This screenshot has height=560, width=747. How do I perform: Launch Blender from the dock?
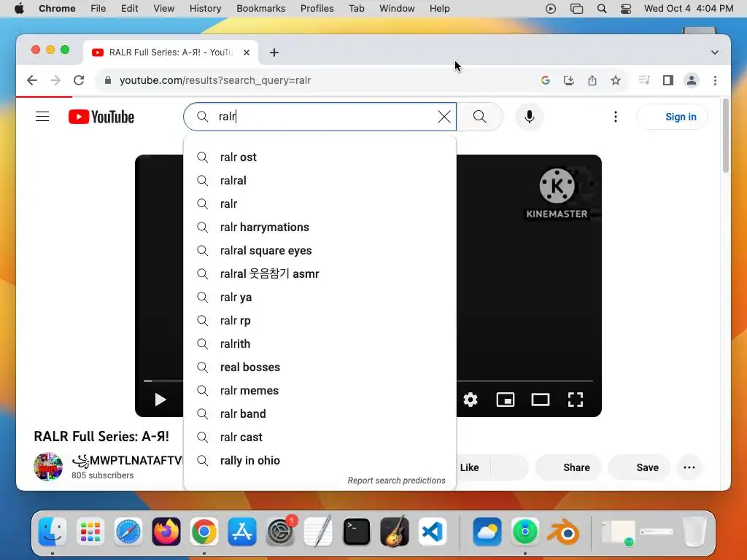point(563,532)
